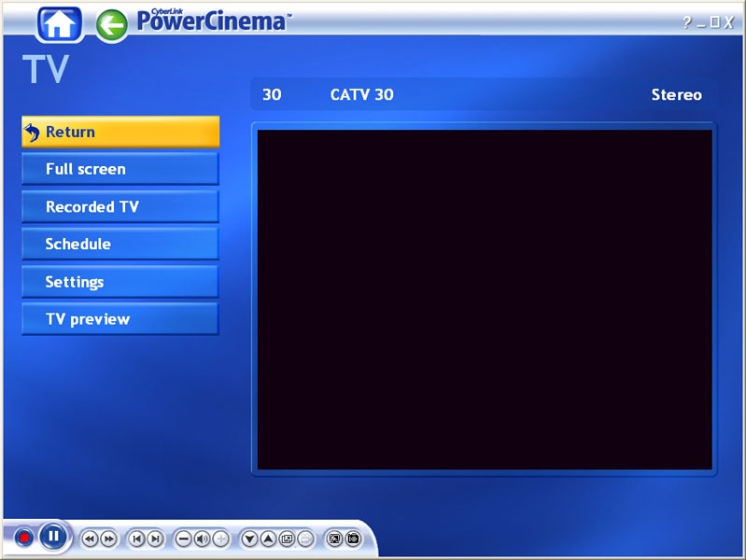
Task: Maximize the PowerCinema window
Action: (x=715, y=22)
